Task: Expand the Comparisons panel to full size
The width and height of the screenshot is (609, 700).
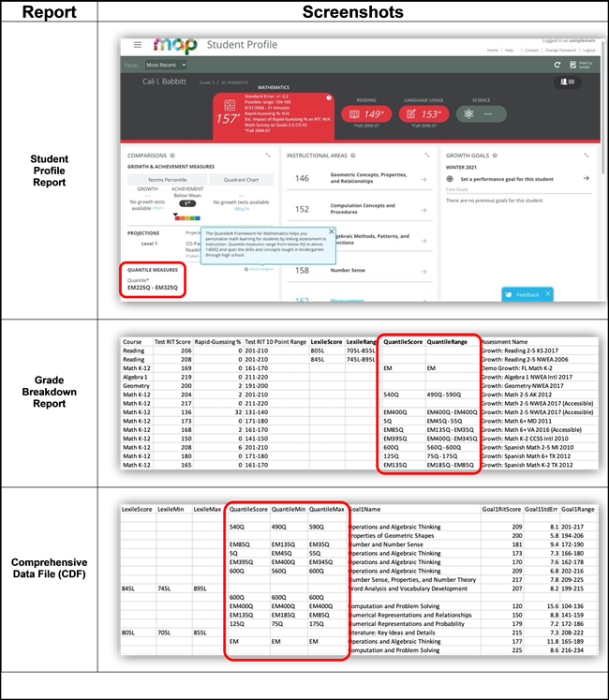Action: [268, 155]
